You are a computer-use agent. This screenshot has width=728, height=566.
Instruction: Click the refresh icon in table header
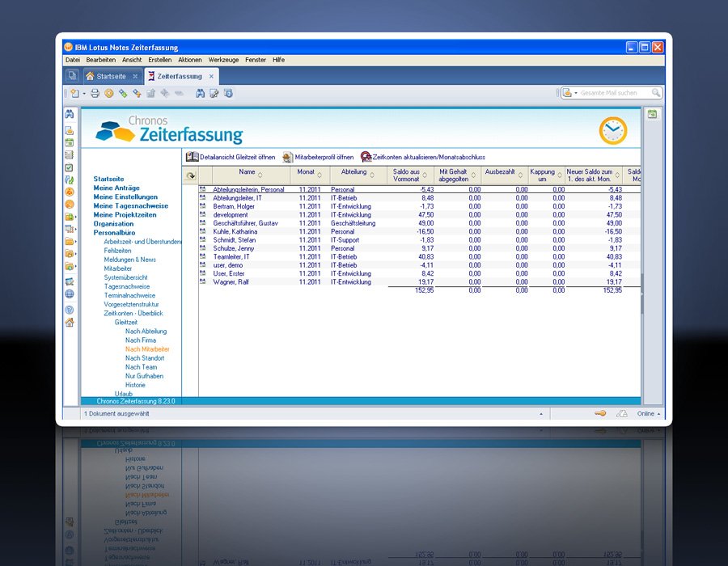click(x=190, y=175)
